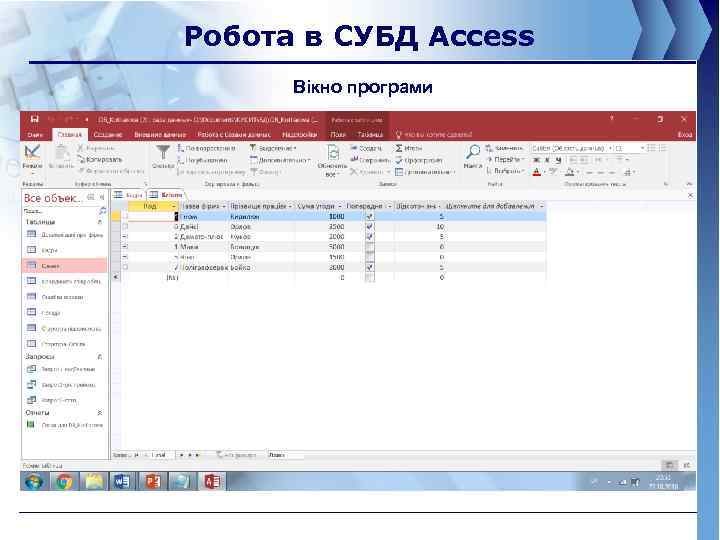Click the Выбрать select button

coord(505,171)
